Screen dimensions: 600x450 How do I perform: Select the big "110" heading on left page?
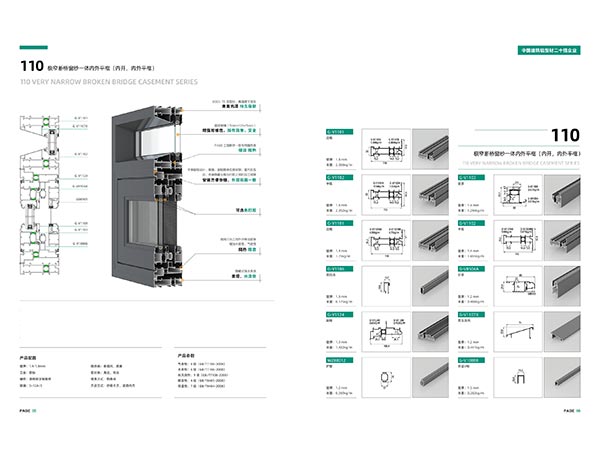pos(32,66)
